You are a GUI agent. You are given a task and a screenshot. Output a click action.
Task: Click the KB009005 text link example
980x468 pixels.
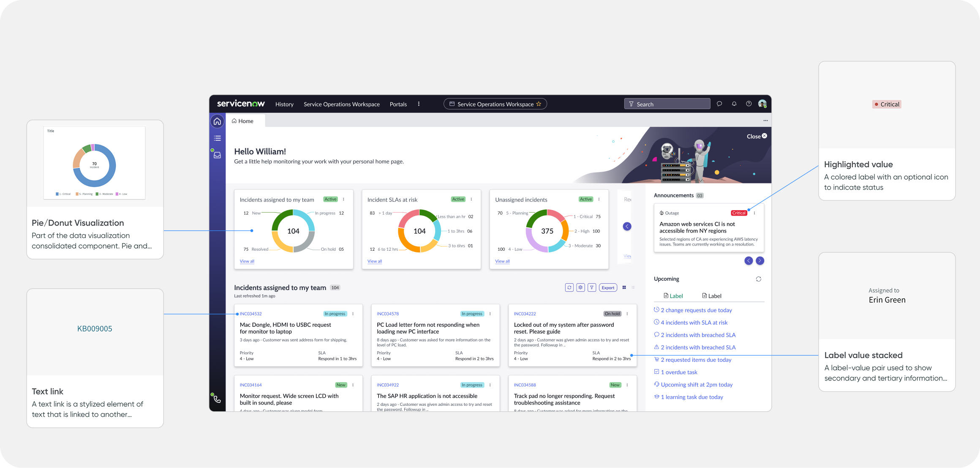click(x=95, y=329)
